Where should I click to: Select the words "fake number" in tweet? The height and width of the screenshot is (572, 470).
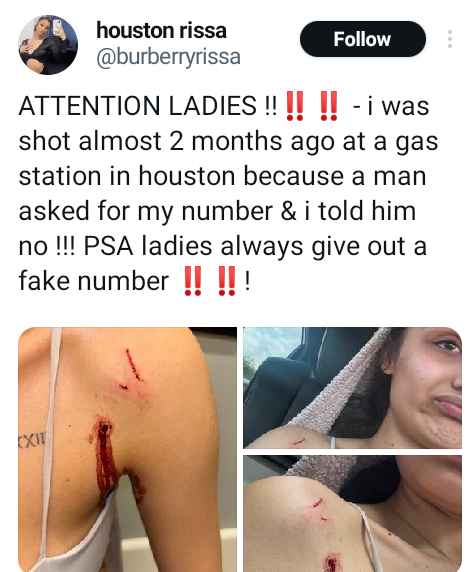click(x=93, y=281)
